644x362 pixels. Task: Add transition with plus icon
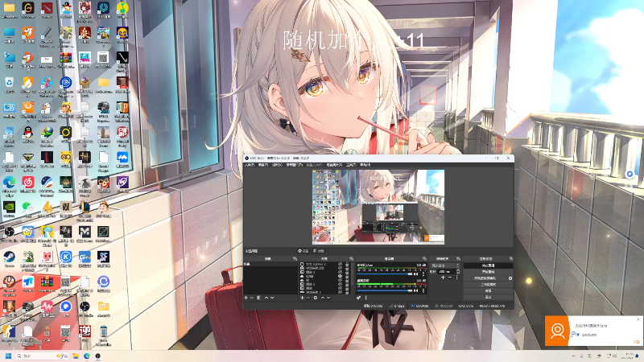(x=444, y=278)
